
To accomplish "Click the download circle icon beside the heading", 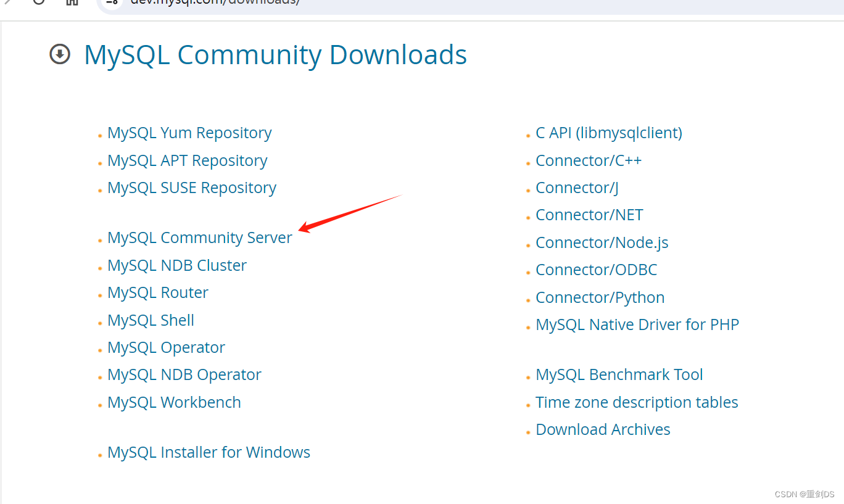I will pyautogui.click(x=60, y=54).
